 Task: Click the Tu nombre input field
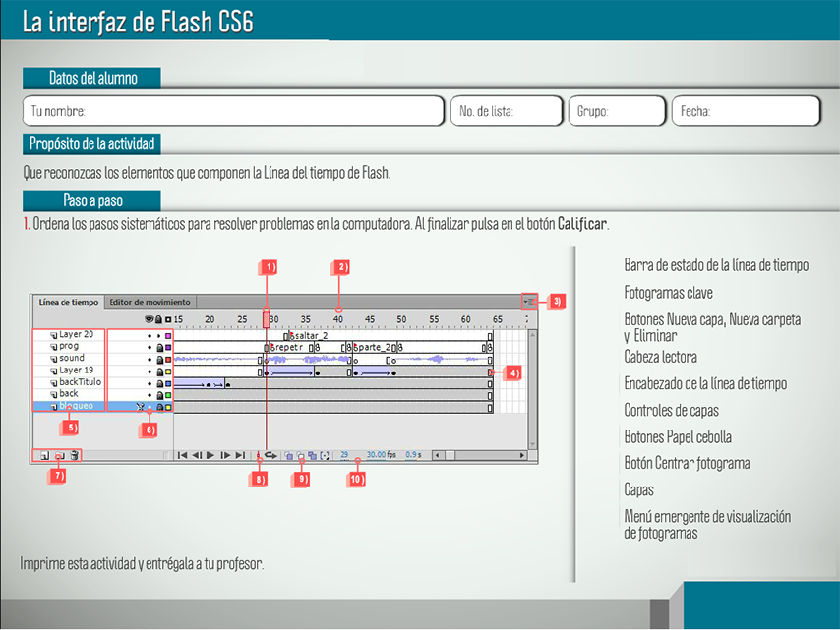pos(233,111)
